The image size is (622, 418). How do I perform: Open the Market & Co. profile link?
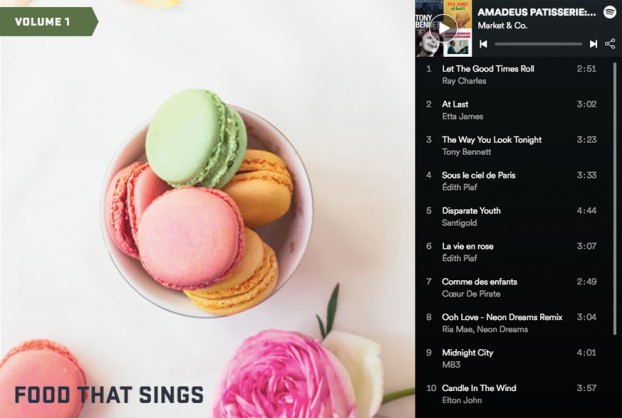502,26
